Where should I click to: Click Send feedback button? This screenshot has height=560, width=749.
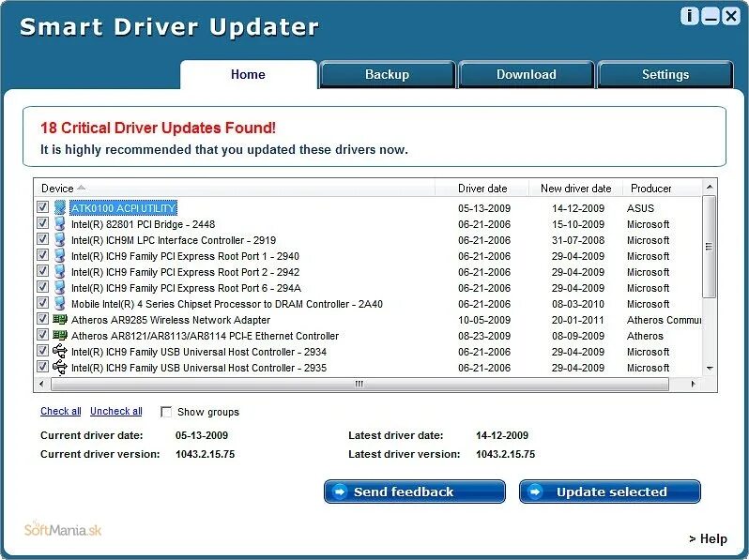point(415,492)
